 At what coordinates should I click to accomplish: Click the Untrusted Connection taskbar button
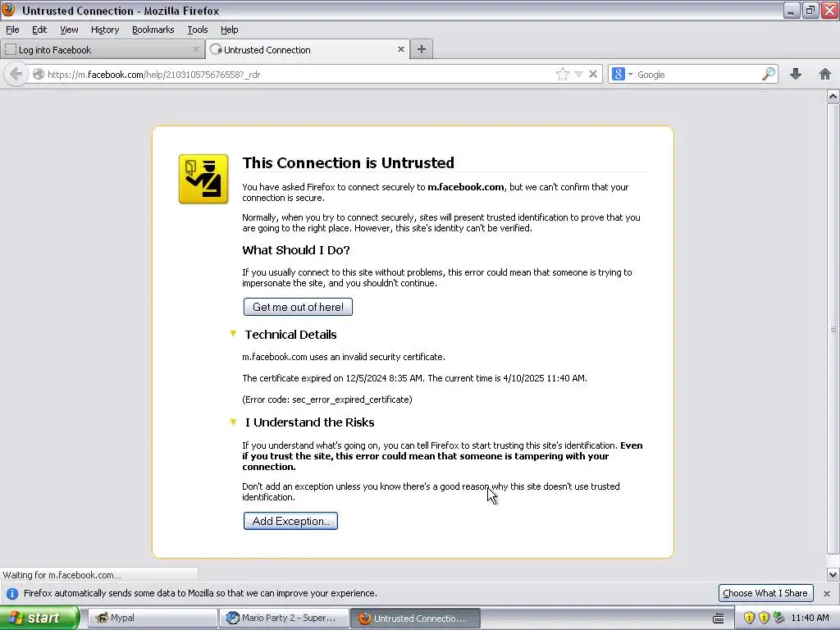[416, 618]
